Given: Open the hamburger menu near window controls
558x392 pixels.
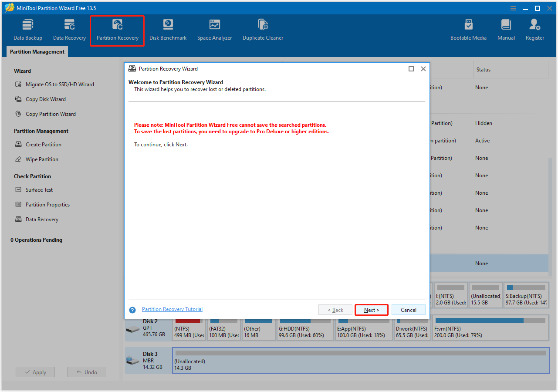Looking at the screenshot, I should coord(513,8).
